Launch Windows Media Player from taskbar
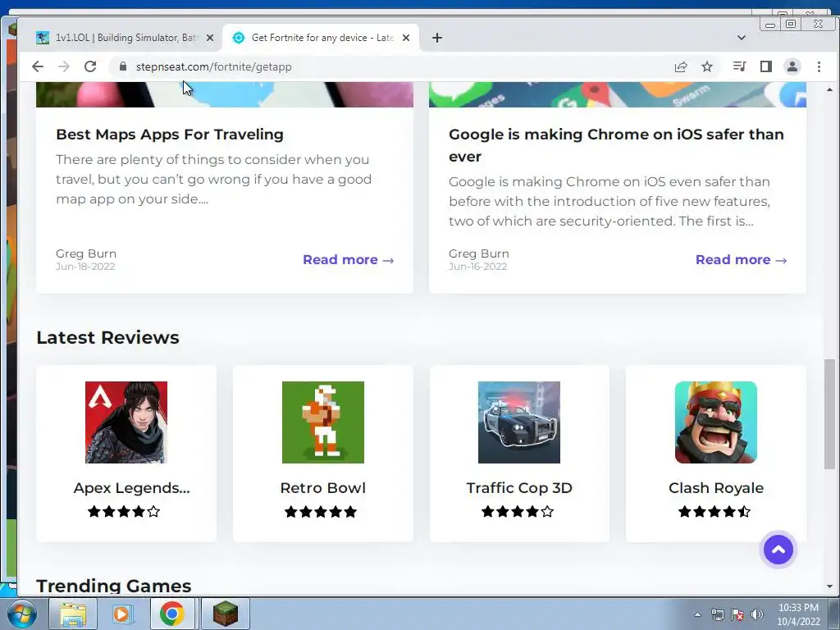 pyautogui.click(x=121, y=614)
